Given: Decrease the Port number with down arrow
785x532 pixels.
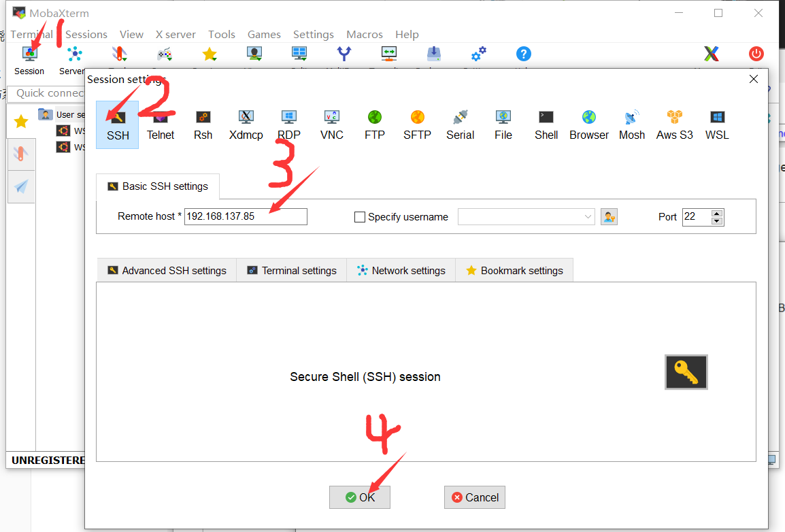Looking at the screenshot, I should (x=717, y=220).
